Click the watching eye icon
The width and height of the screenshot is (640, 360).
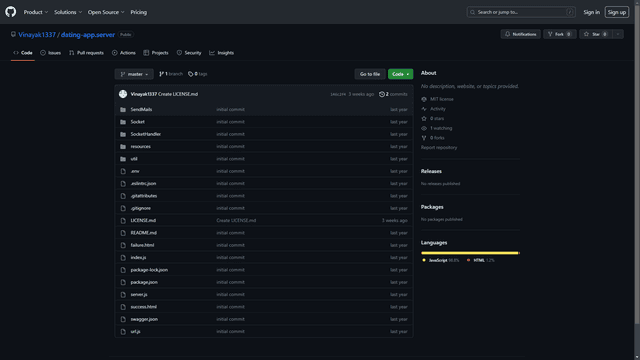point(424,128)
